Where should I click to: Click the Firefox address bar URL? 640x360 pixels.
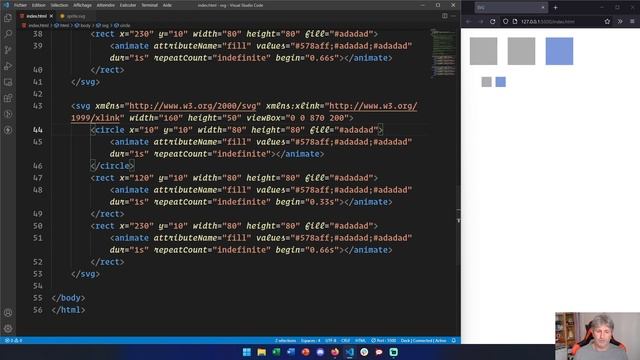[547, 21]
